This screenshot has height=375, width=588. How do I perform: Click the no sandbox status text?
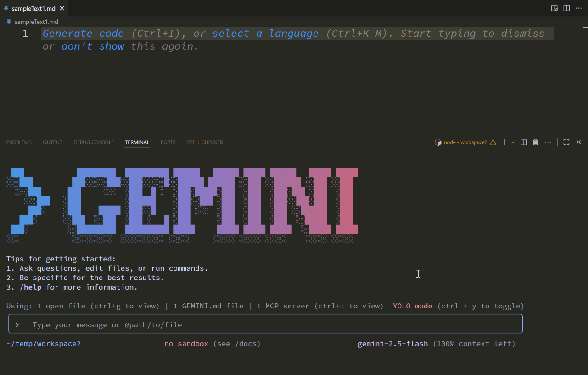(x=186, y=344)
